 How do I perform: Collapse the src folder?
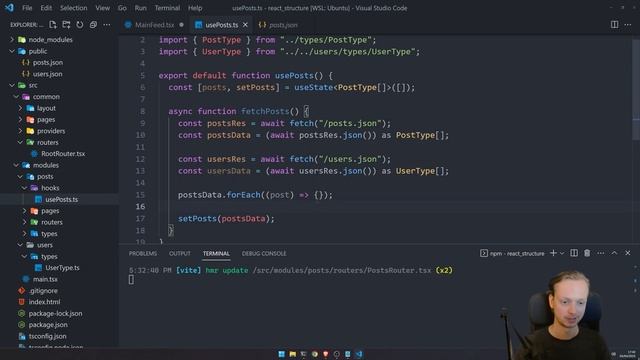coord(33,85)
